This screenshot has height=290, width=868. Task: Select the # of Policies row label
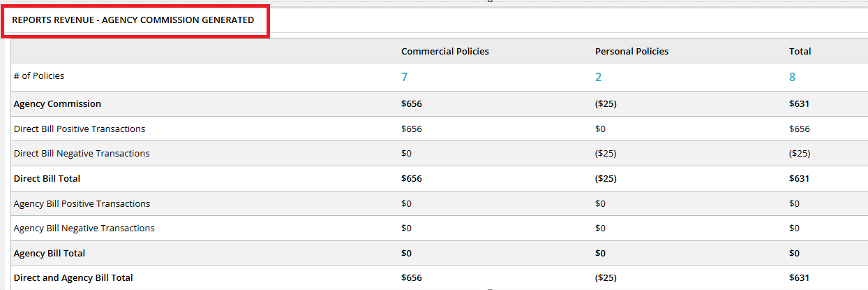click(39, 76)
